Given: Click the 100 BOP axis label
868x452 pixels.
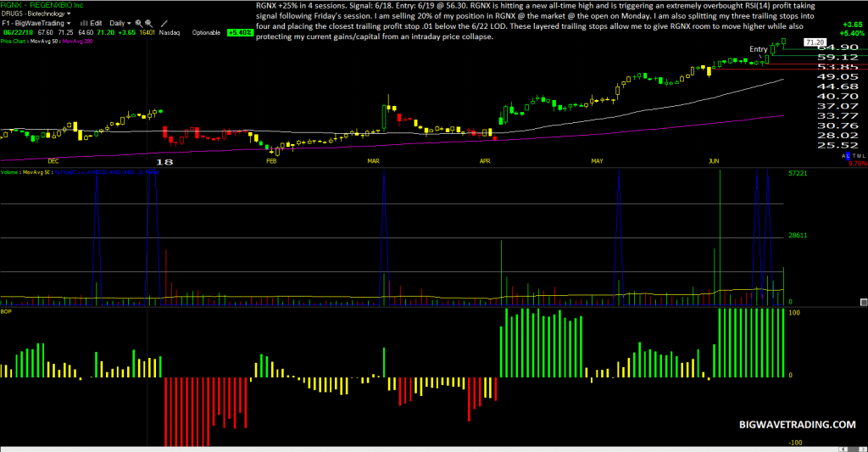Looking at the screenshot, I should [x=793, y=312].
